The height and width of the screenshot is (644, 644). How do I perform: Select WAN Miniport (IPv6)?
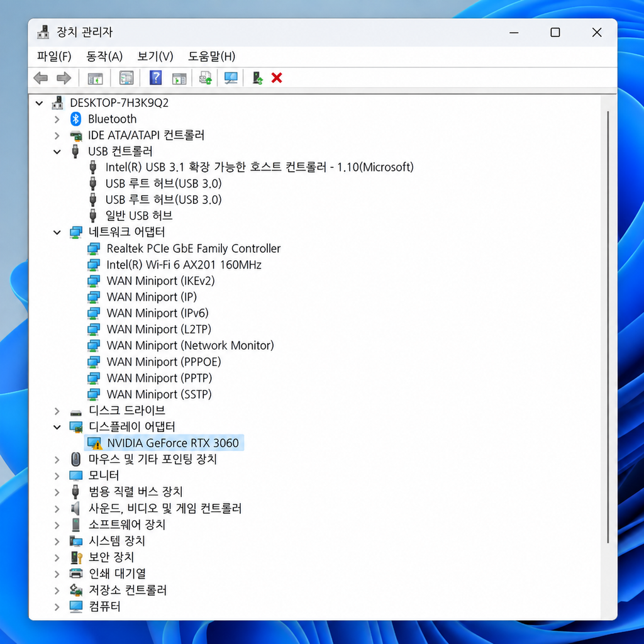157,313
